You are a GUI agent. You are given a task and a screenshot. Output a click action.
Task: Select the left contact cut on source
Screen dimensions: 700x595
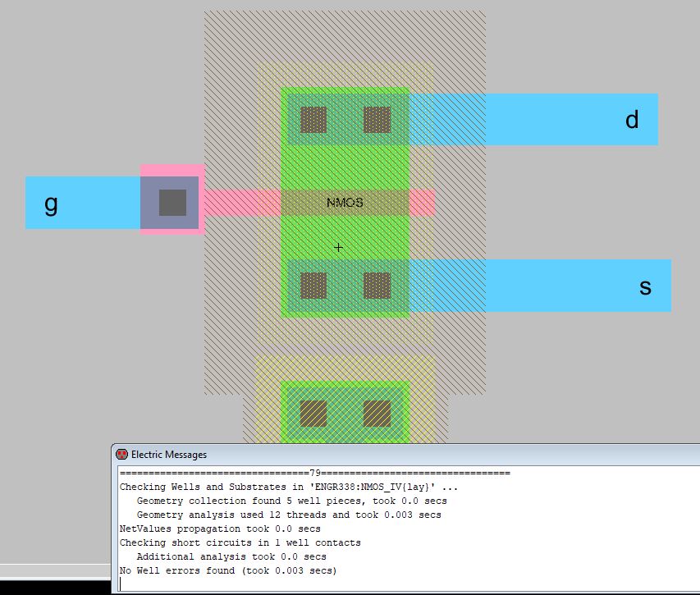(x=313, y=286)
